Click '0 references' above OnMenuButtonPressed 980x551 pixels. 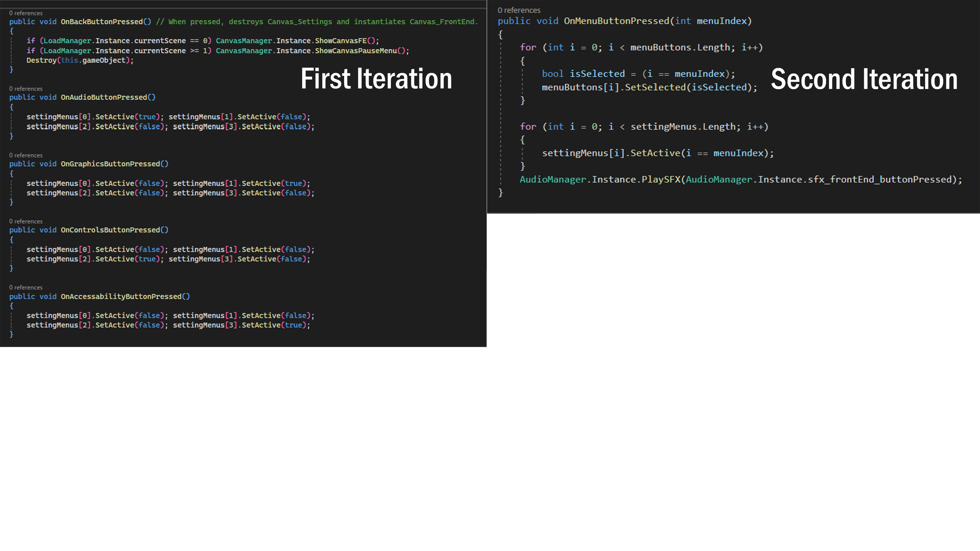[x=519, y=10]
